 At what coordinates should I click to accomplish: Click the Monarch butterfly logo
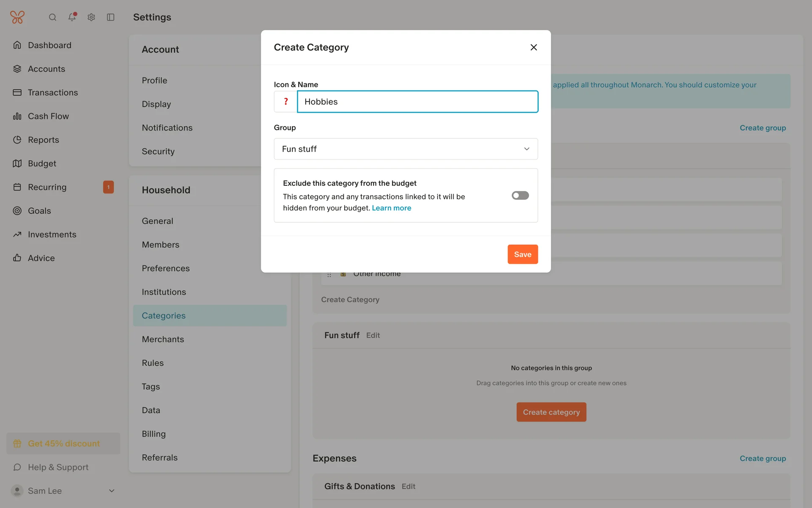[17, 17]
